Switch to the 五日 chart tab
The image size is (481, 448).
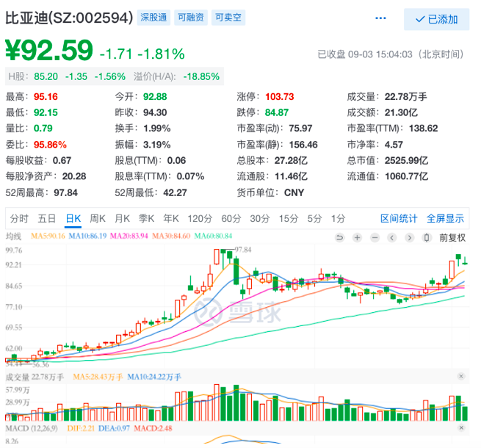(x=46, y=219)
